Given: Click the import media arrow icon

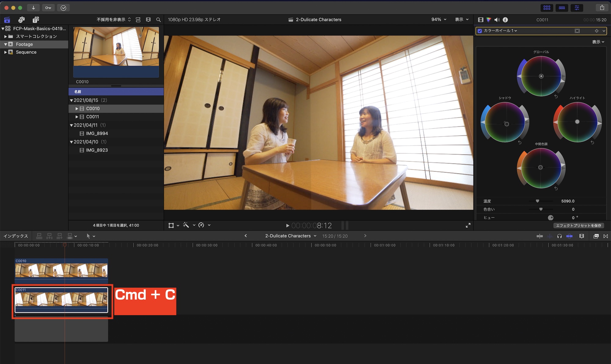Looking at the screenshot, I should click(x=33, y=8).
